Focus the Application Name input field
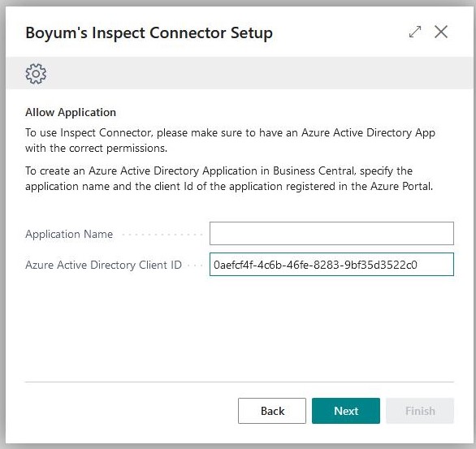Image resolution: width=476 pixels, height=449 pixels. point(331,233)
